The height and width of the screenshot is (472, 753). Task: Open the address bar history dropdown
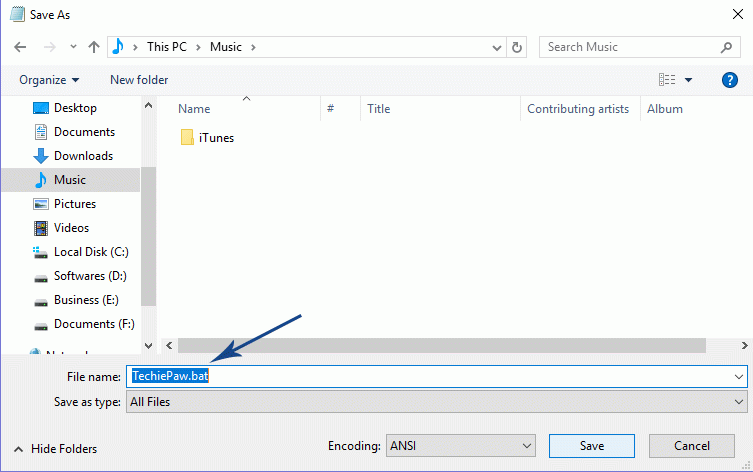[497, 48]
